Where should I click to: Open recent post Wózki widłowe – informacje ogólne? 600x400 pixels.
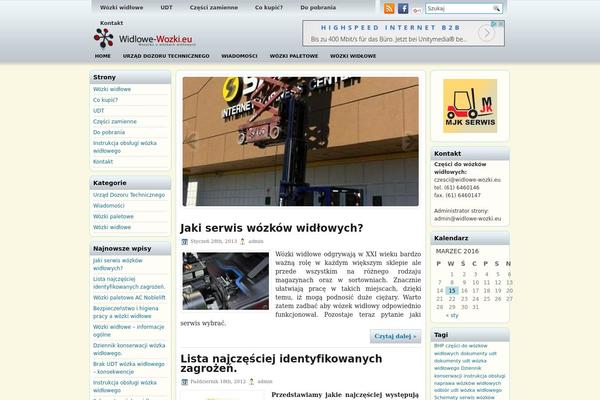pos(129,331)
